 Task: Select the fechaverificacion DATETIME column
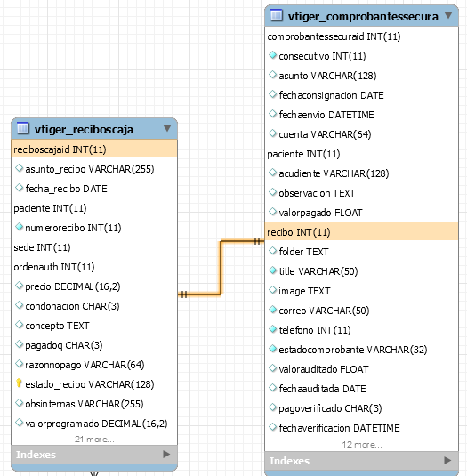[339, 428]
